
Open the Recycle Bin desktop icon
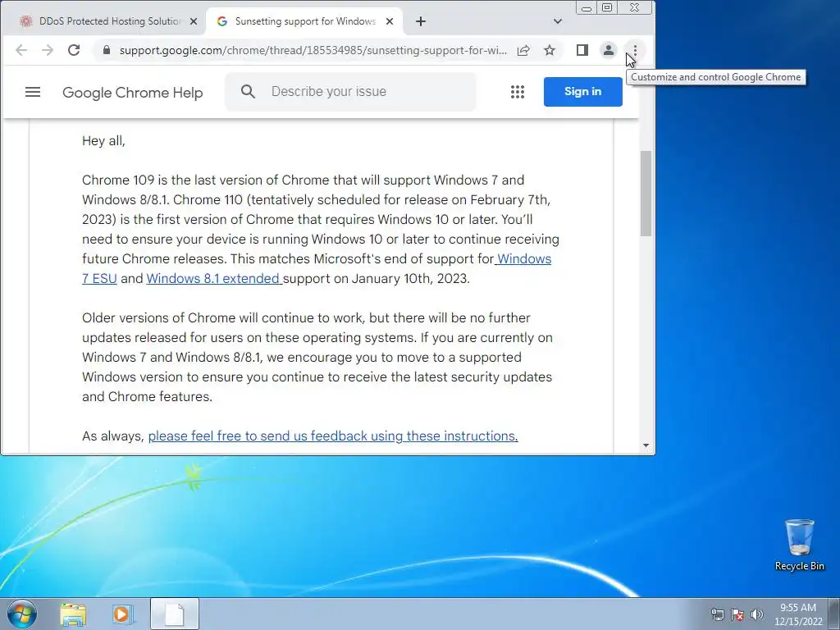(799, 545)
